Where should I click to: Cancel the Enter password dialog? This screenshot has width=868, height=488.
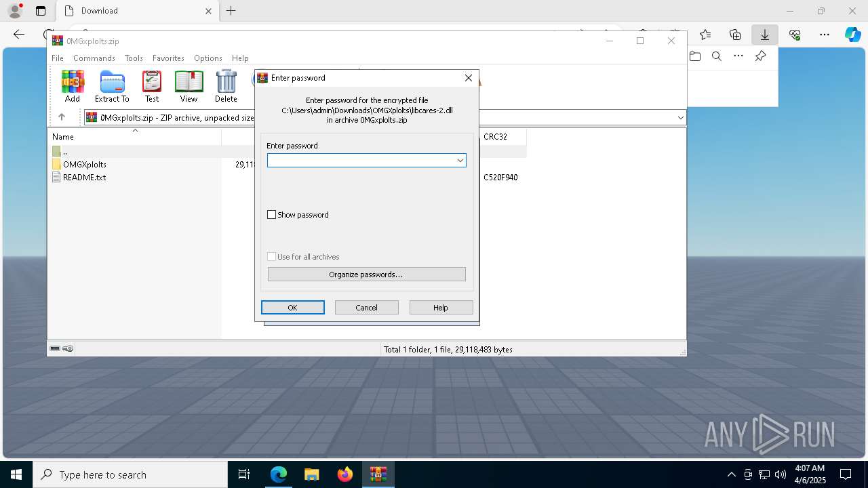click(x=366, y=308)
